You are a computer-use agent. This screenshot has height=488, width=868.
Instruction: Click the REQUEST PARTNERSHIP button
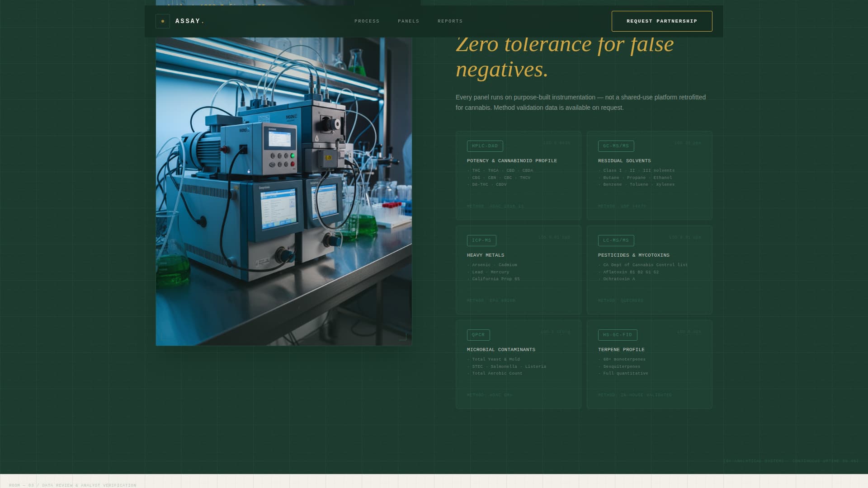(x=662, y=21)
